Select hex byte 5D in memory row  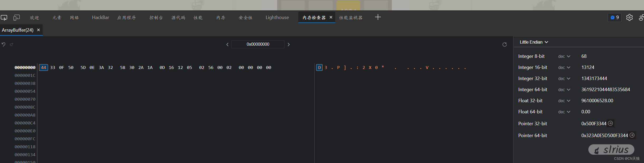click(83, 68)
